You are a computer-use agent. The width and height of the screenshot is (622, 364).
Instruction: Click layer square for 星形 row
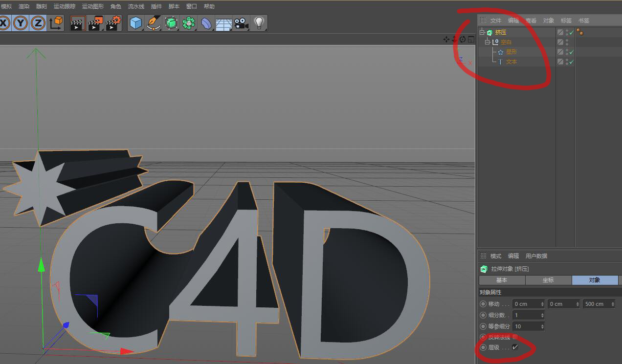click(x=560, y=52)
